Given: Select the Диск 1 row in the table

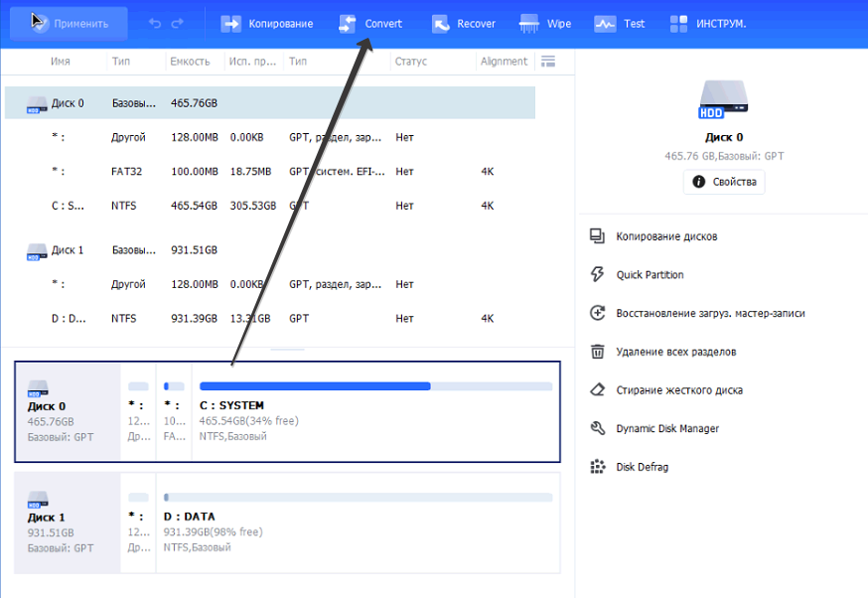Looking at the screenshot, I should point(68,250).
